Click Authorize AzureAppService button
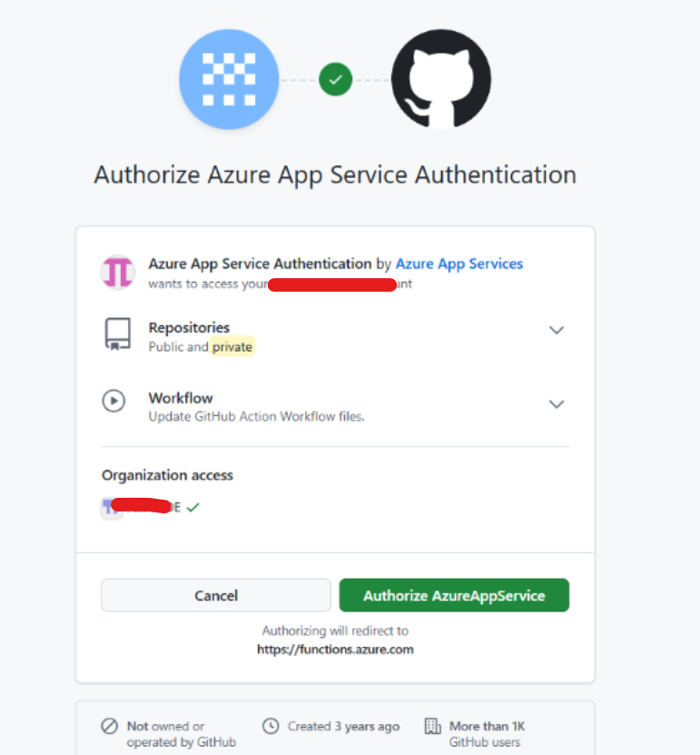 pos(454,595)
